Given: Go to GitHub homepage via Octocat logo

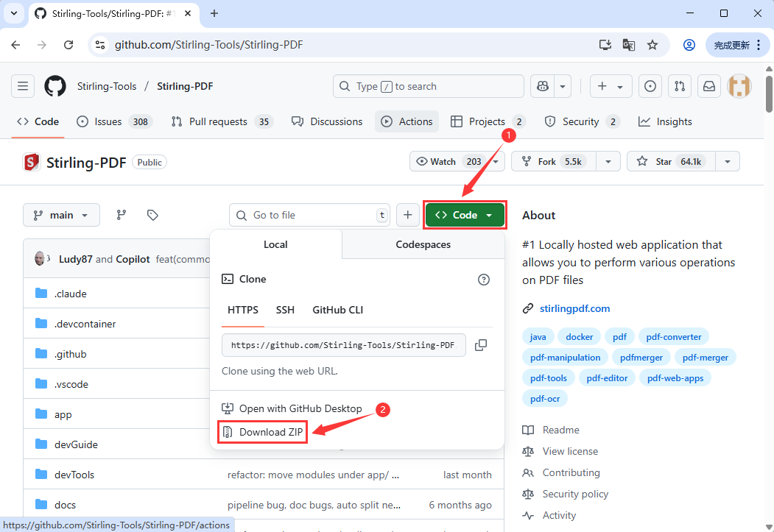Looking at the screenshot, I should (x=54, y=86).
